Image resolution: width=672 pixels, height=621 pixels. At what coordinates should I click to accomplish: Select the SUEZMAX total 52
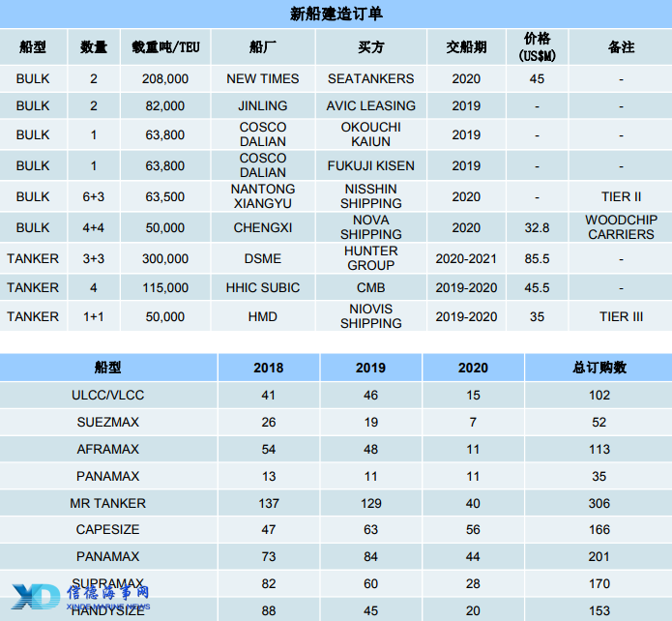tap(599, 422)
